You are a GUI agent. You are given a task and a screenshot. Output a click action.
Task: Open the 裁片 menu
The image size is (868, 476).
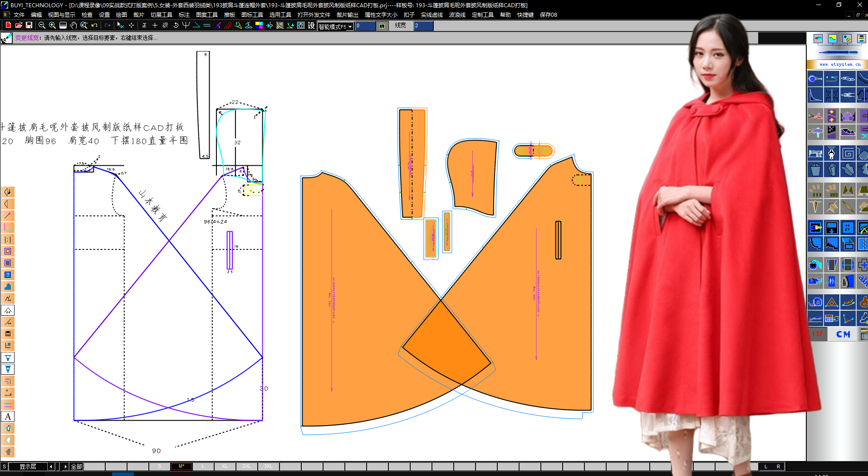[139, 15]
